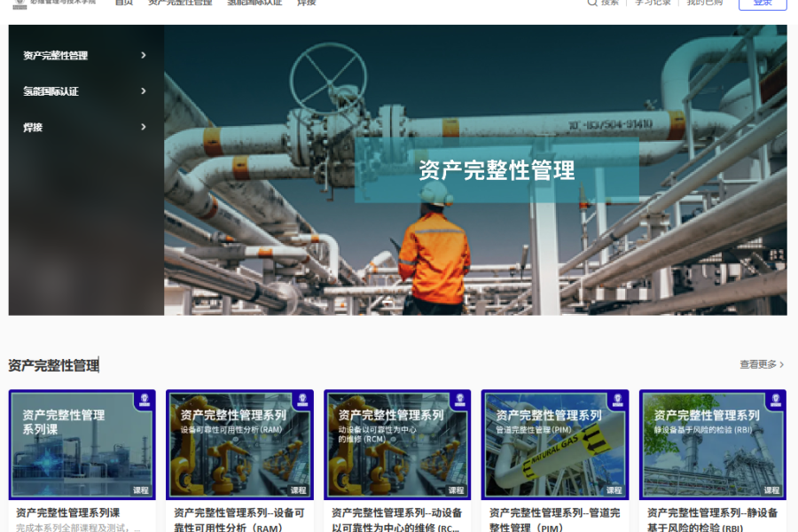Click the 登录 login button
The image size is (798, 532).
pos(763,3)
